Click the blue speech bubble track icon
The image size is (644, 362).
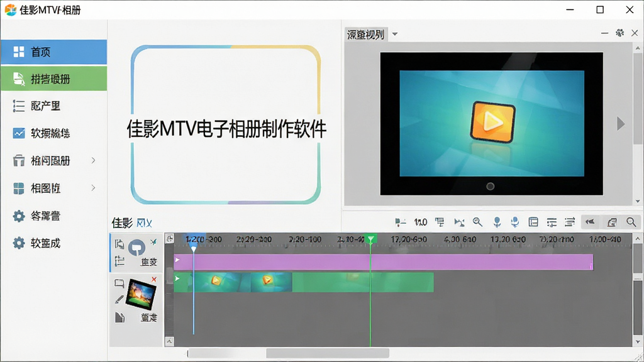(x=136, y=248)
